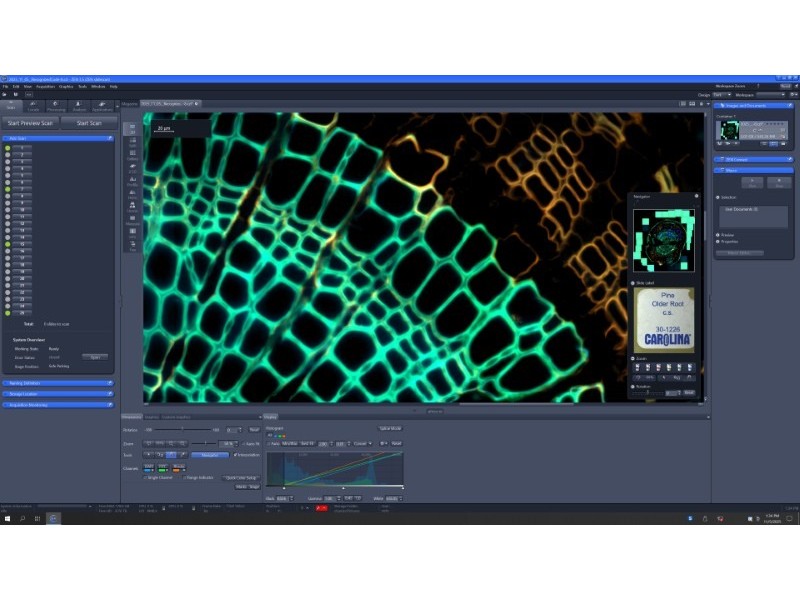Select the Gallery view icon
Screen dimensions: 800x600
click(132, 155)
